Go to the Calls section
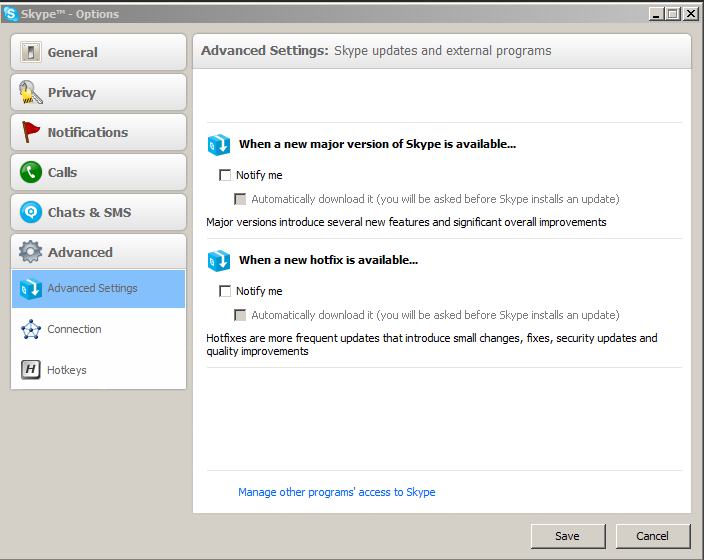 pos(98,172)
